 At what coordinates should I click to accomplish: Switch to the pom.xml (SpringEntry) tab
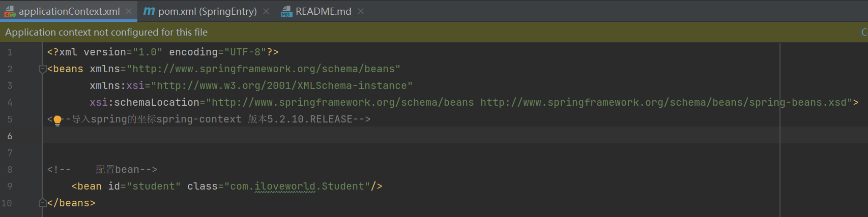207,11
